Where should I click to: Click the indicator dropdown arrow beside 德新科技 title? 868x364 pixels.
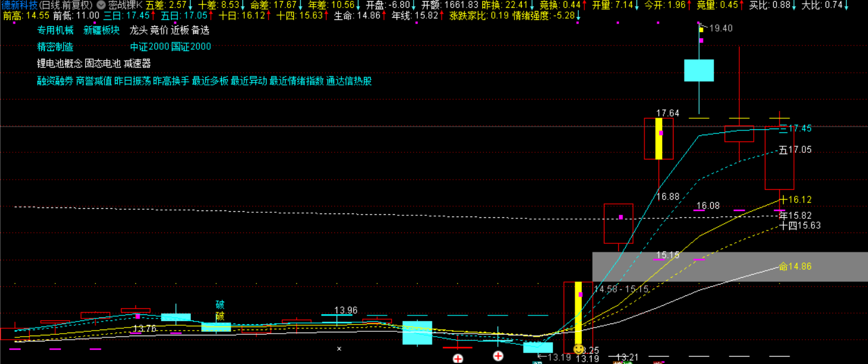[101, 5]
